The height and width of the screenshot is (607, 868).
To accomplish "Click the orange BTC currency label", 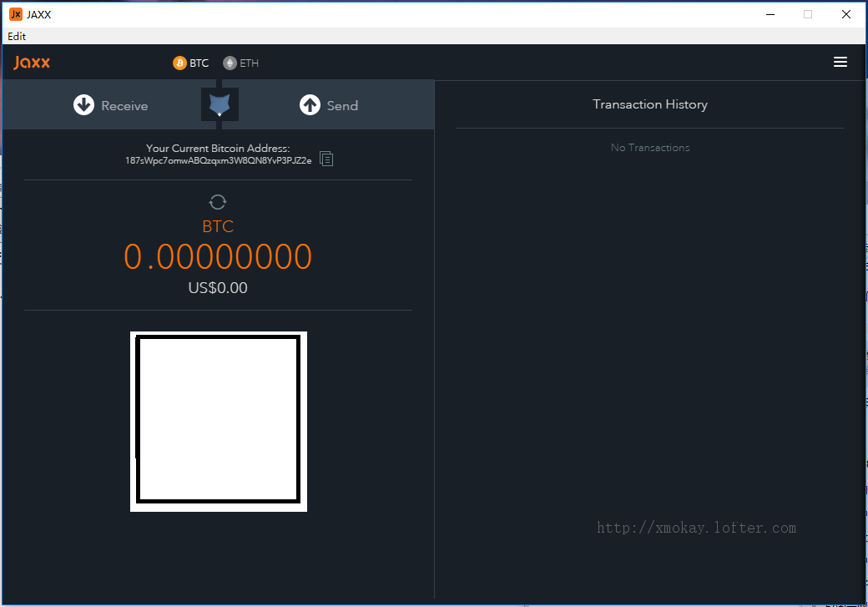I will pos(218,226).
